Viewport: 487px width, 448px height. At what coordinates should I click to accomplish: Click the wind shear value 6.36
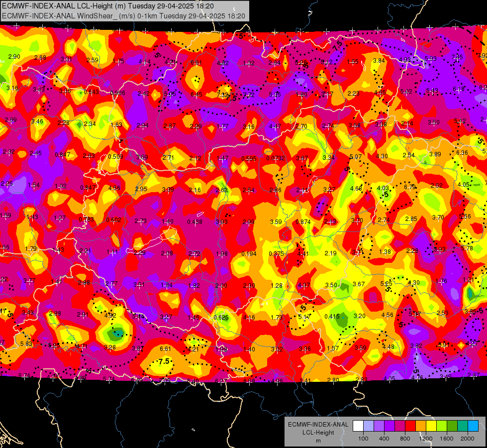462,153
